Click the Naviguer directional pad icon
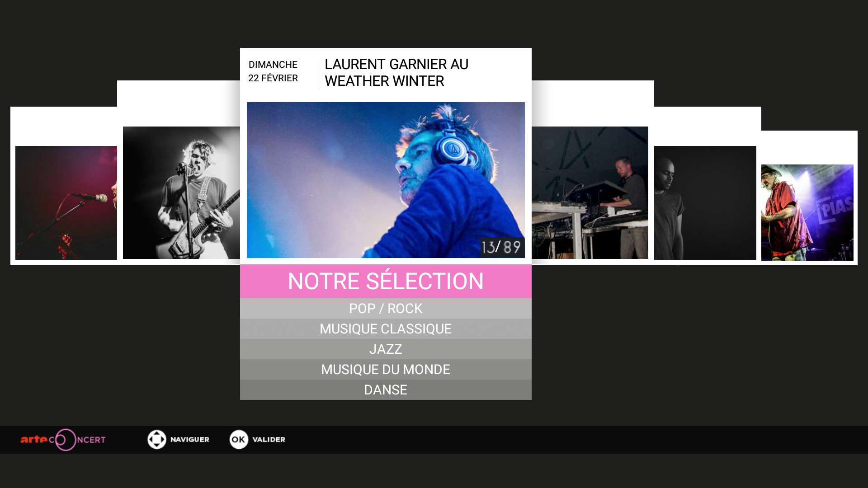Image resolution: width=868 pixels, height=488 pixels. point(157,440)
